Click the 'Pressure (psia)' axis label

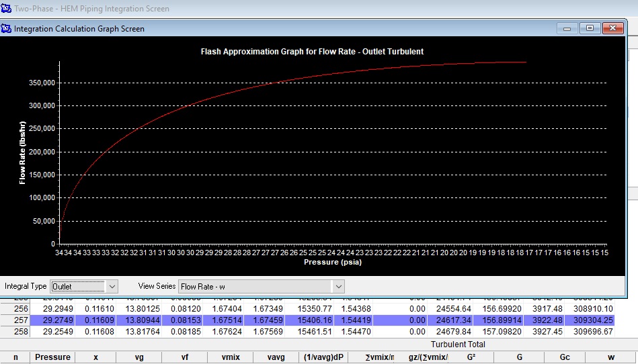(333, 262)
